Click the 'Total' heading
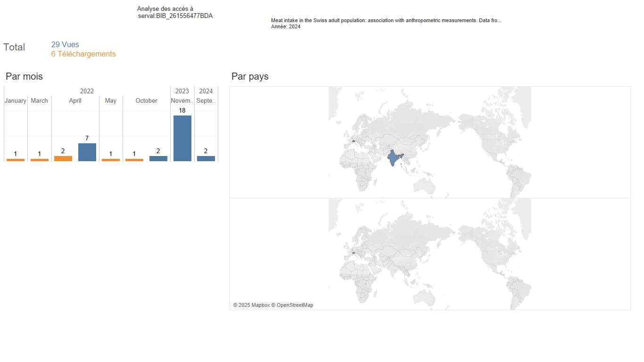 coord(14,47)
